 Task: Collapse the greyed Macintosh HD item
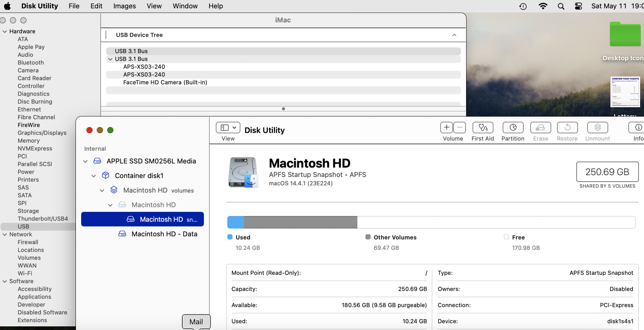110,205
